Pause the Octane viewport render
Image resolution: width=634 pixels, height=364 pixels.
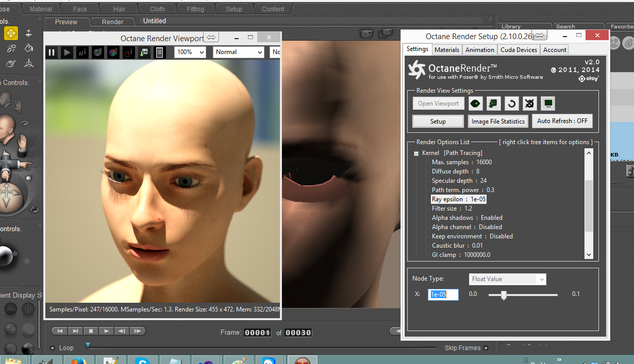click(52, 52)
